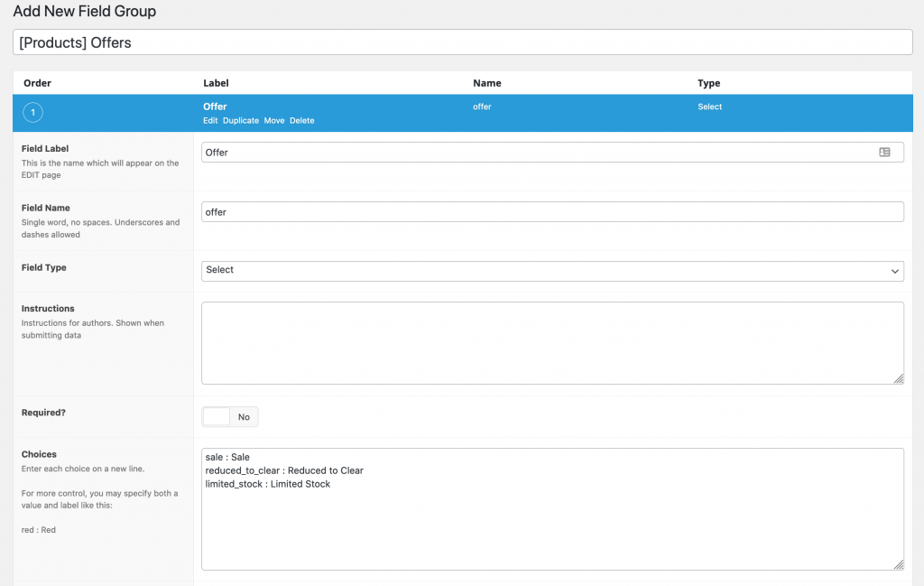Duplicate the Offer field

(241, 121)
